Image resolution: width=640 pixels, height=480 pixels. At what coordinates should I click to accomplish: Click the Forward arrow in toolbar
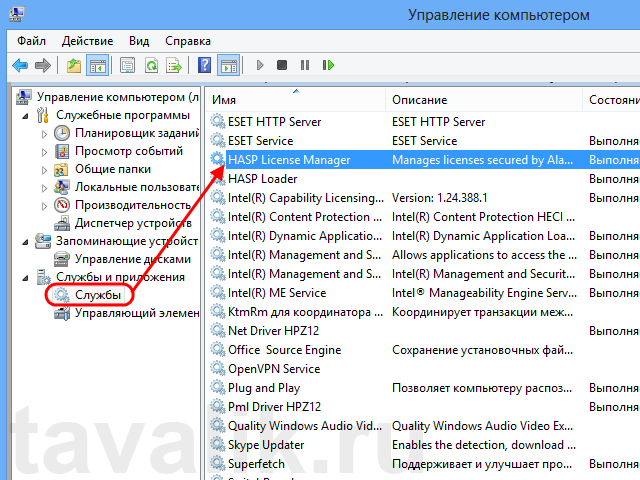(x=43, y=66)
